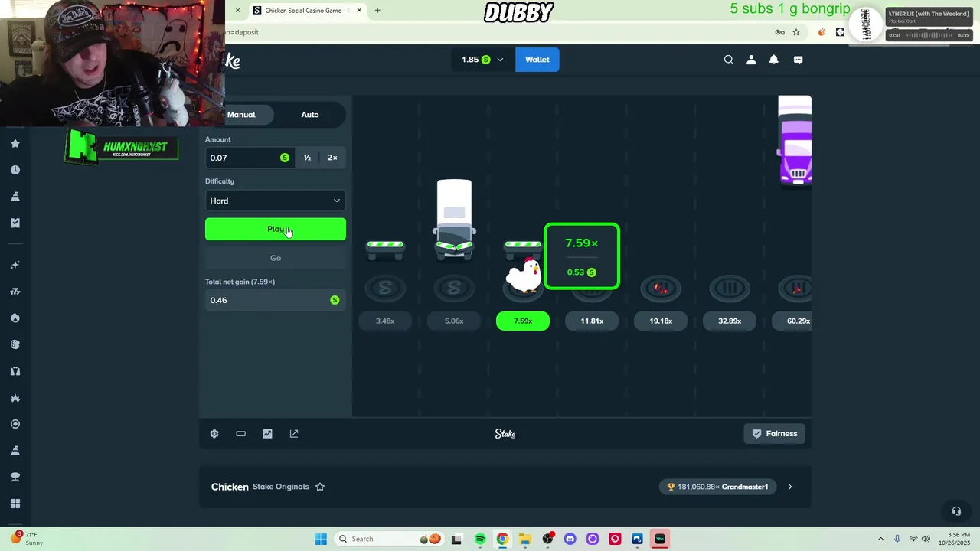This screenshot has width=980, height=551.
Task: Switch to Auto betting mode
Action: click(310, 115)
